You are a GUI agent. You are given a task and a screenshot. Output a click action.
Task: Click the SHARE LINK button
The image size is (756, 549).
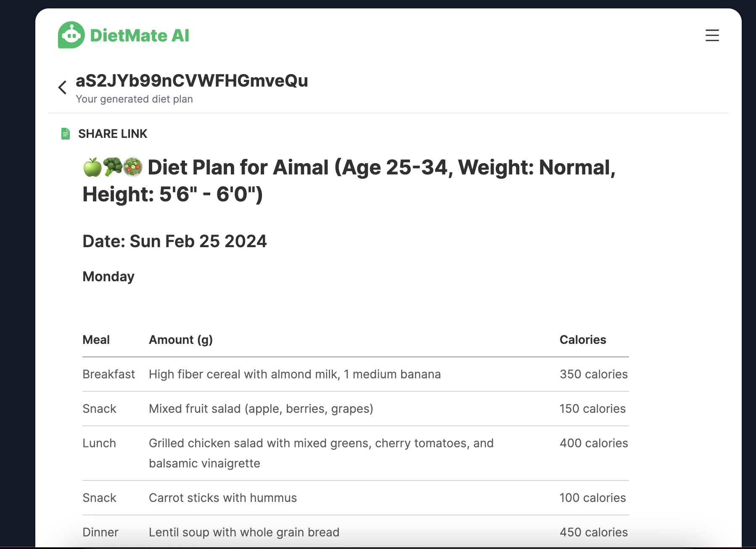click(113, 134)
